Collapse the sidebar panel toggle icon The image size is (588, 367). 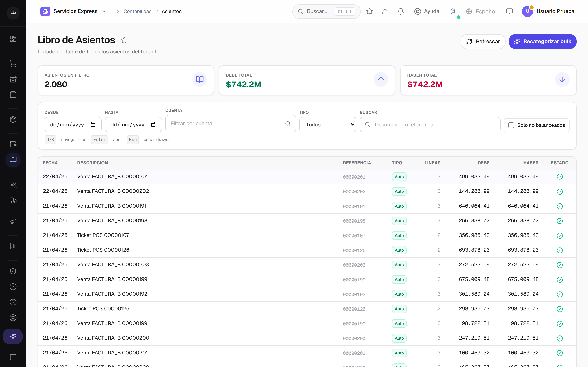tap(13, 357)
